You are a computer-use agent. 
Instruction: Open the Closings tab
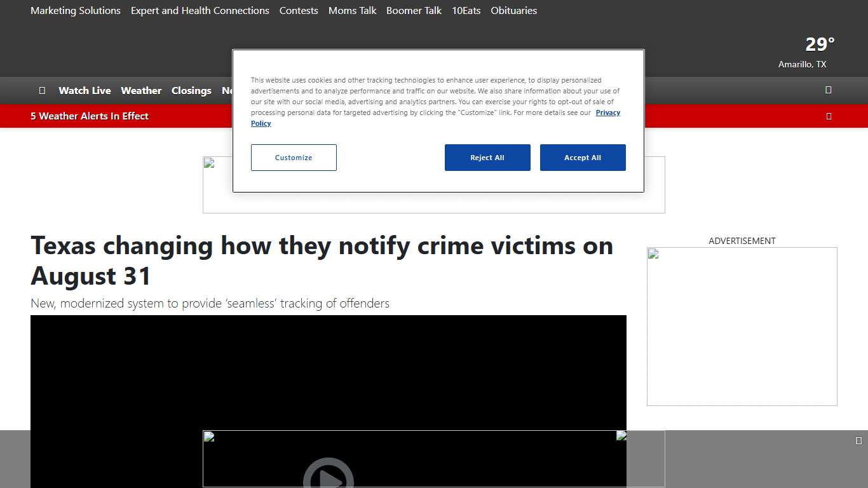pyautogui.click(x=191, y=91)
